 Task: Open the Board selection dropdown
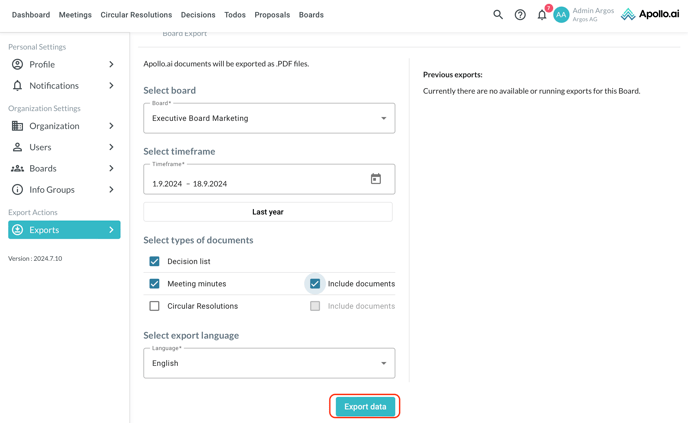269,118
